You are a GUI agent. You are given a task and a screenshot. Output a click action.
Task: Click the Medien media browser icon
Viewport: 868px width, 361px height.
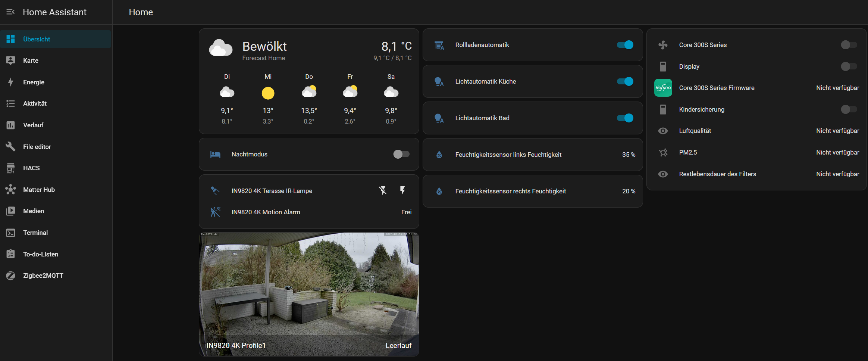[x=10, y=211]
